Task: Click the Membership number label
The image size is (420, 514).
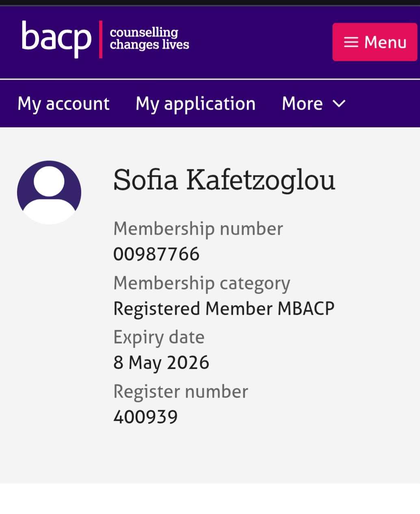Action: click(198, 229)
